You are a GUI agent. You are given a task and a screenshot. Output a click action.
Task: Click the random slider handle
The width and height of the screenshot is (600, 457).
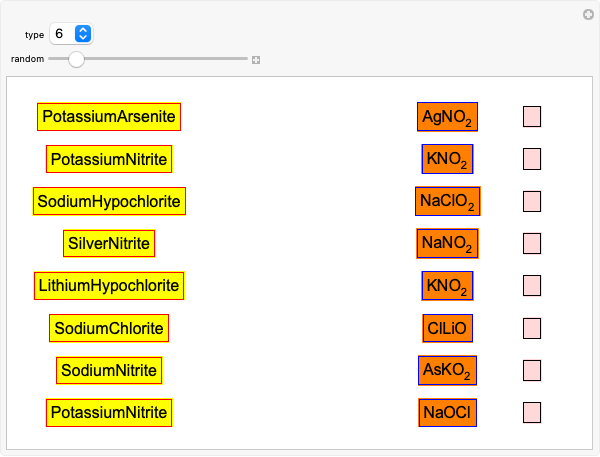76,59
